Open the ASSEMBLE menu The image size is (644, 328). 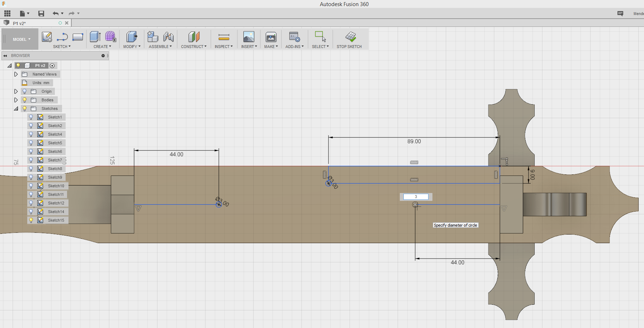[160, 47]
